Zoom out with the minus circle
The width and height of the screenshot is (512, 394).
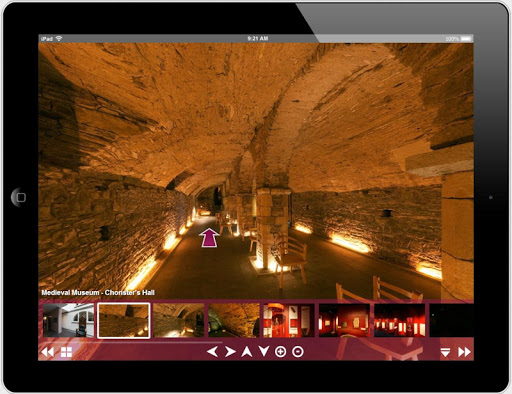click(298, 352)
